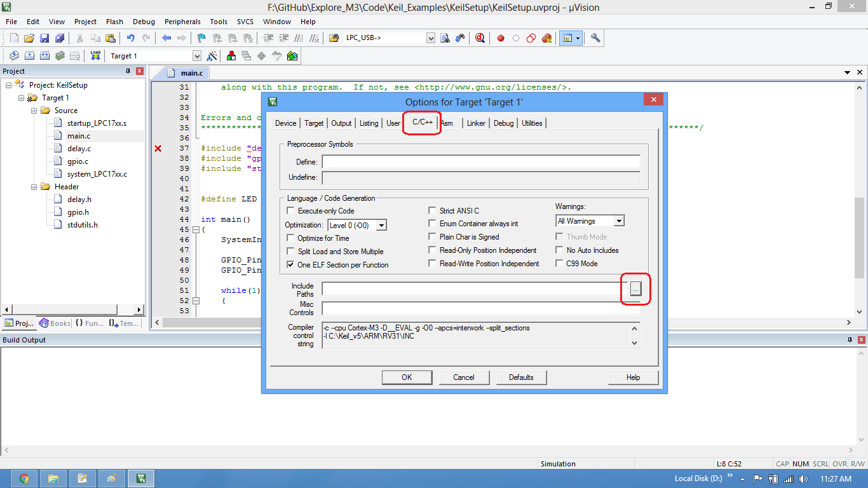Open the Flash menu
Image resolution: width=868 pixels, height=488 pixels.
[115, 22]
